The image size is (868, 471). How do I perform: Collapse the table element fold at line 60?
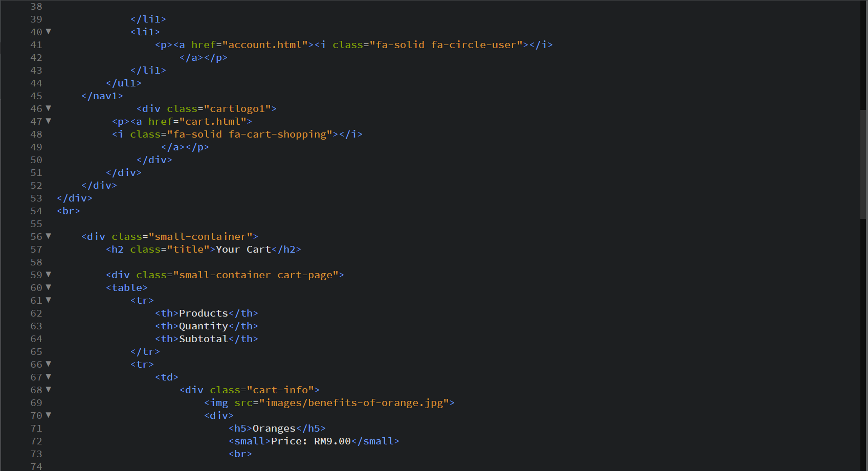tap(48, 287)
